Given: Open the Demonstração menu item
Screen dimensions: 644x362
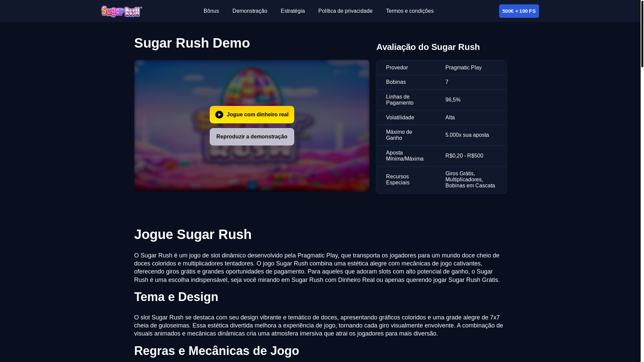Looking at the screenshot, I should pos(250,11).
